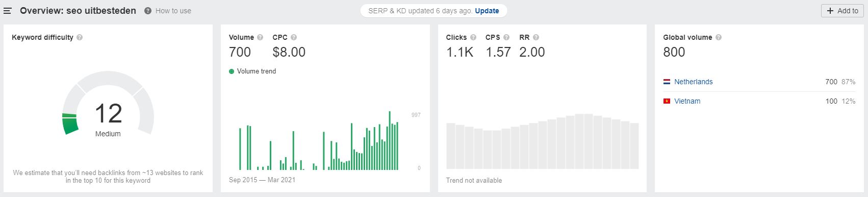Click the Global volume help icon

point(719,37)
